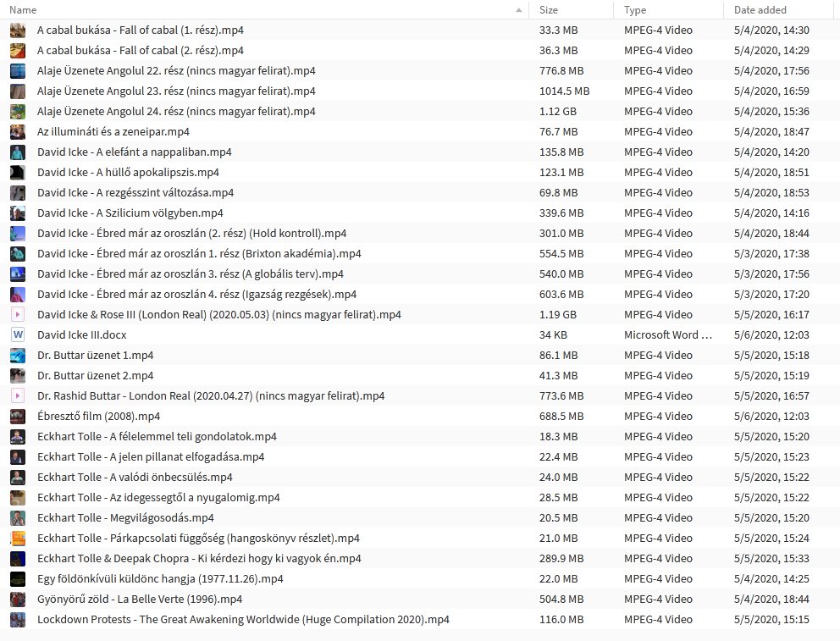840x641 pixels.
Task: Click thumbnail of Alaje Üzenete Angolul 22. rész
Action: (18, 70)
